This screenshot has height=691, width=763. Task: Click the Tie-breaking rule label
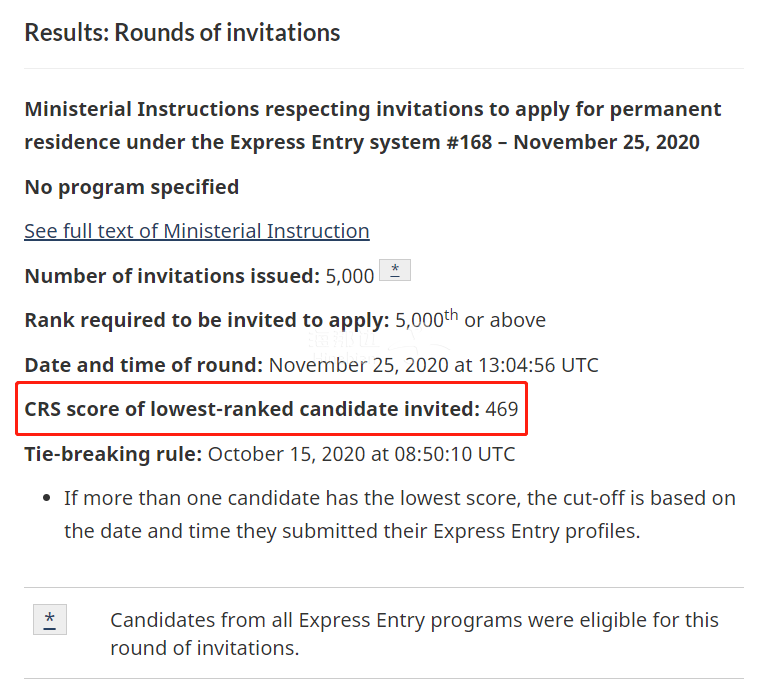[113, 454]
